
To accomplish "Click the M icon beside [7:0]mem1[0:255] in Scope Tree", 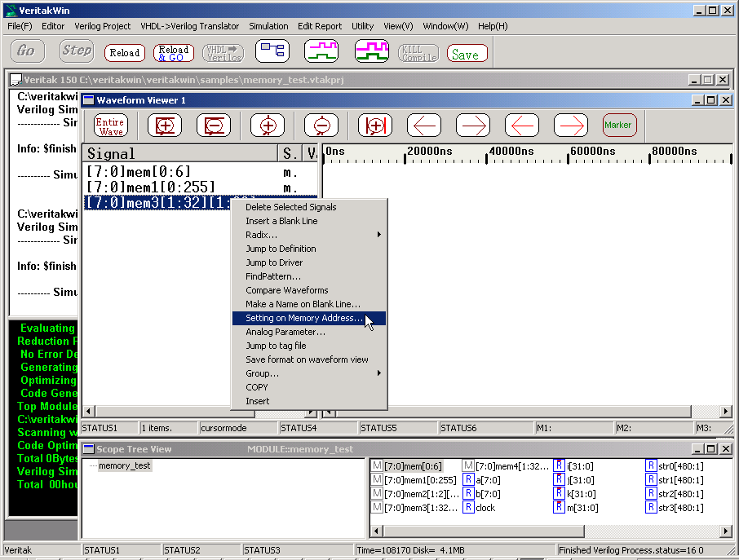I will tap(377, 480).
